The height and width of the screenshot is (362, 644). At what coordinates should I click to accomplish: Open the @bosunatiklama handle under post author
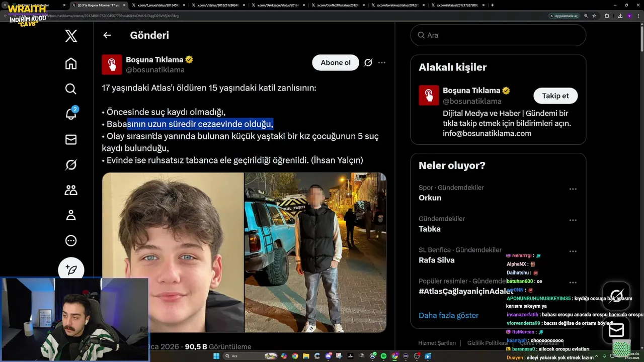click(x=155, y=70)
